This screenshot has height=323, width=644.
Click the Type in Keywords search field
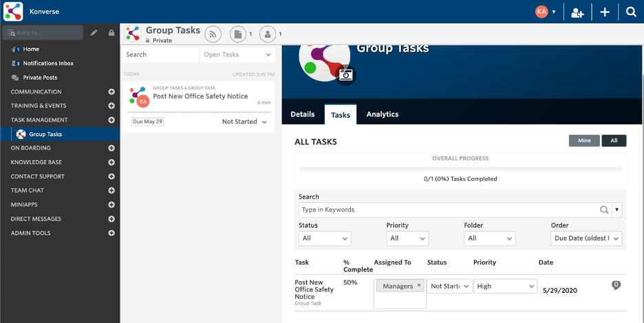[449, 210]
